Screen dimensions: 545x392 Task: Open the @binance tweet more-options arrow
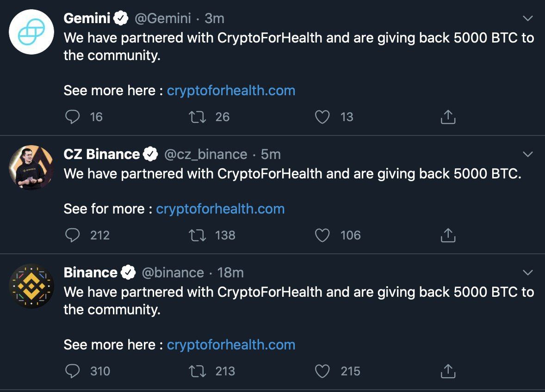click(527, 273)
